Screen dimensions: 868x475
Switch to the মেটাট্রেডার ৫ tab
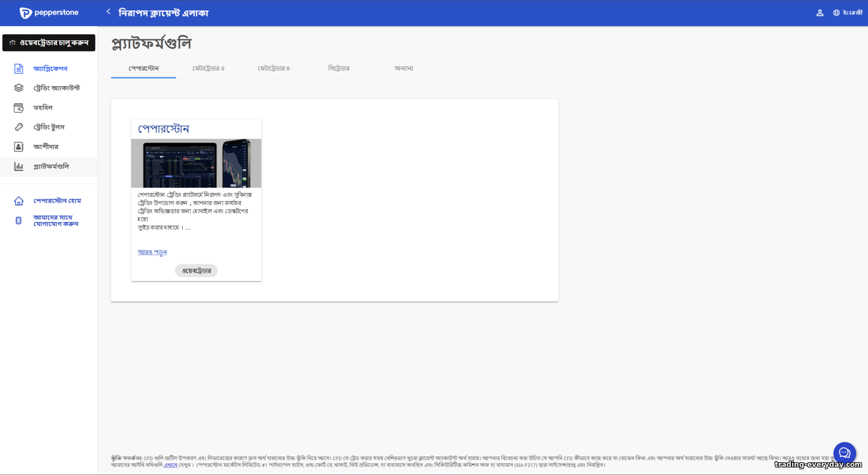click(x=208, y=68)
